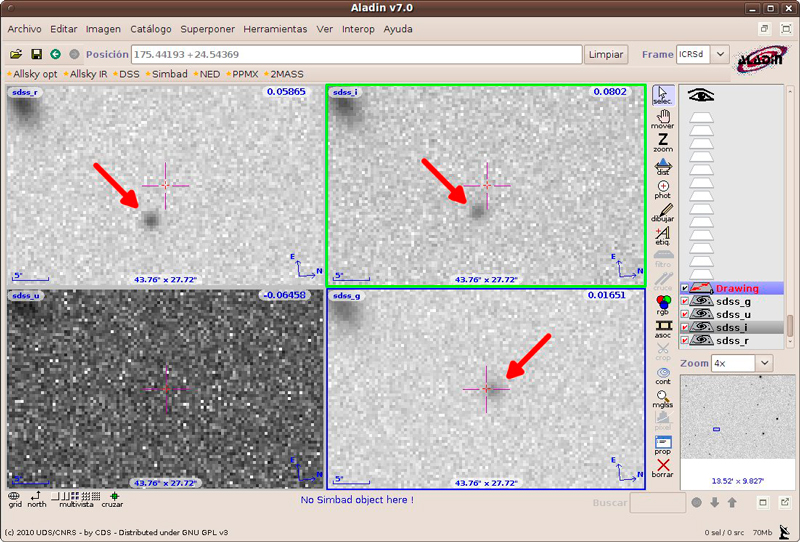Toggle the coordinate 'grid' icon
The height and width of the screenshot is (542, 800).
(x=15, y=499)
